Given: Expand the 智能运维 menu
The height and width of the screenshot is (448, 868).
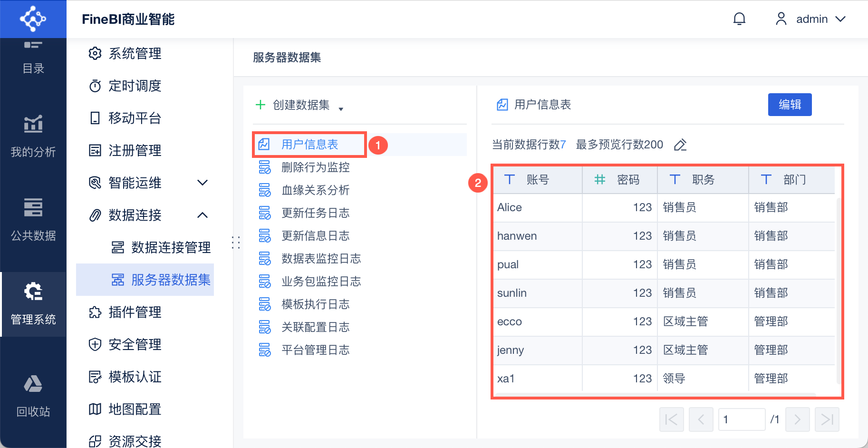Looking at the screenshot, I should pos(203,183).
